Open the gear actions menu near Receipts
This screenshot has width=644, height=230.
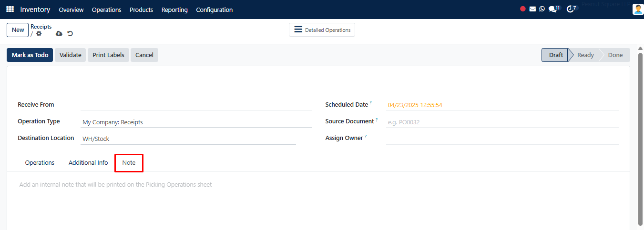pyautogui.click(x=39, y=33)
